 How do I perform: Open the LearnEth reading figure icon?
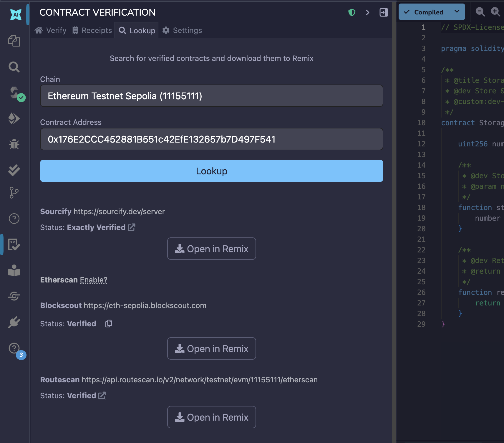[x=14, y=270]
